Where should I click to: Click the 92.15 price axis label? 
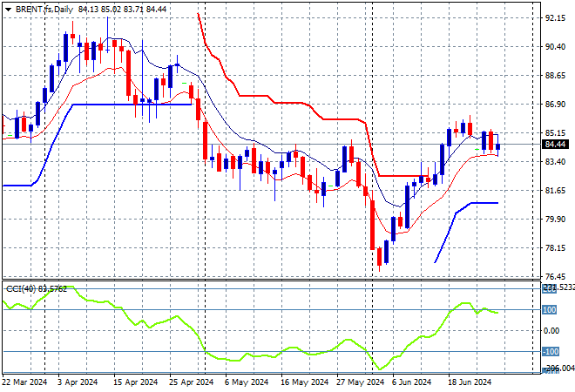[x=555, y=18]
